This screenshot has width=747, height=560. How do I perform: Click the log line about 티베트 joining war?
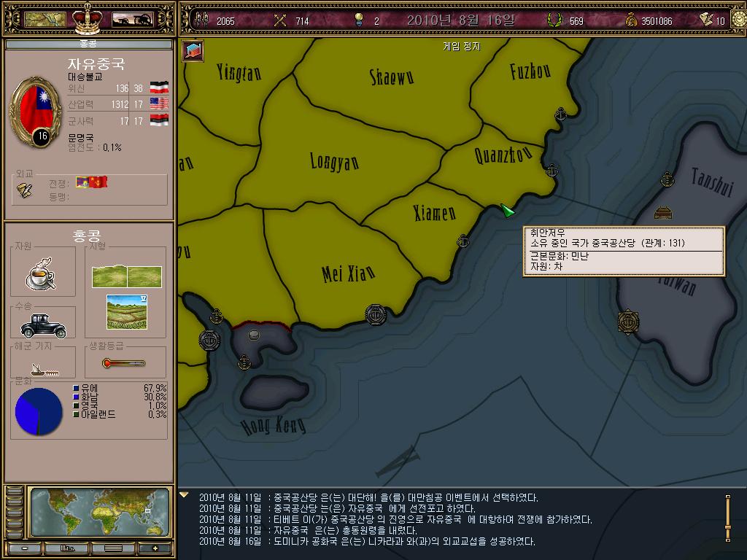coord(395,519)
